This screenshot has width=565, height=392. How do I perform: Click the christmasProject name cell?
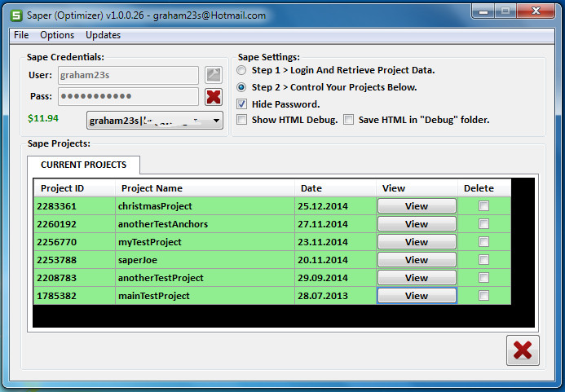(x=205, y=206)
